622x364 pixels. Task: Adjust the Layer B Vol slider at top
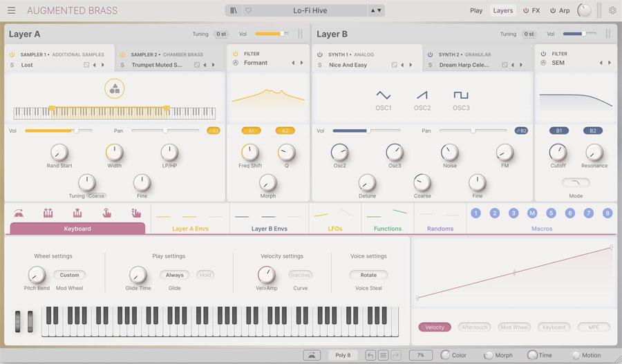(579, 34)
